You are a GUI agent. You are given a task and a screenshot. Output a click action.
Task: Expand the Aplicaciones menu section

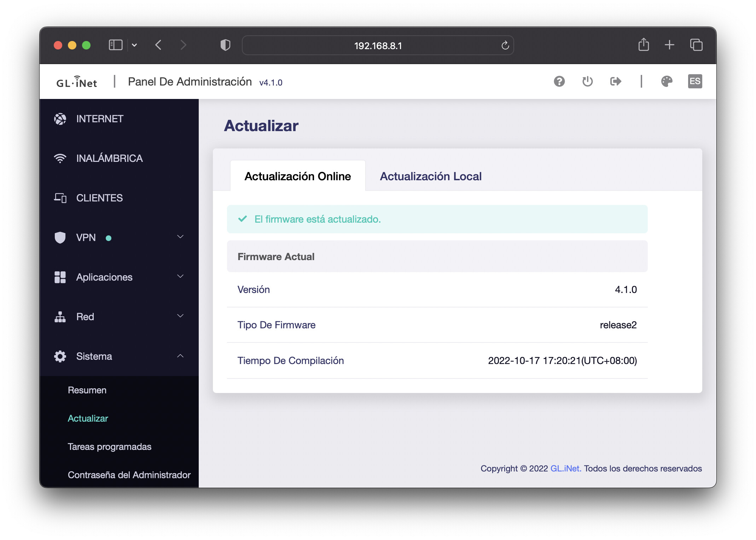pyautogui.click(x=180, y=277)
